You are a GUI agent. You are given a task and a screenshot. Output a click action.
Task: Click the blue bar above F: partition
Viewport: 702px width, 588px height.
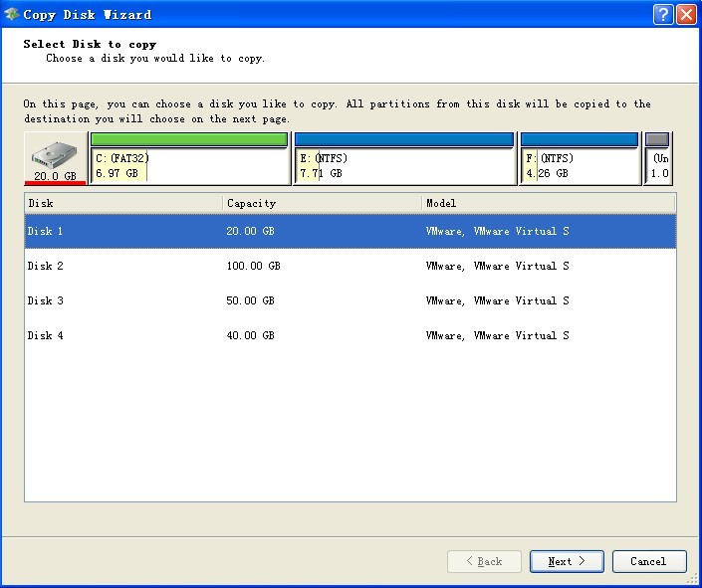click(x=580, y=139)
